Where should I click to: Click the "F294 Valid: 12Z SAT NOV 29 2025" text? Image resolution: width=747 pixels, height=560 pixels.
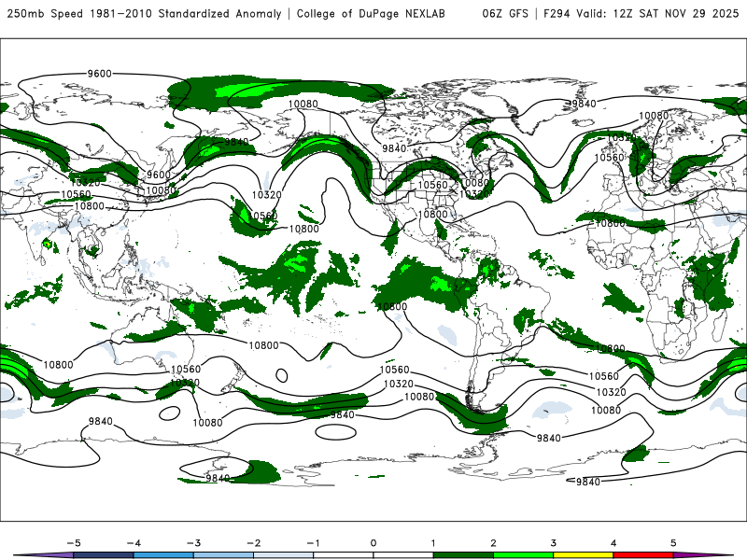641,14
